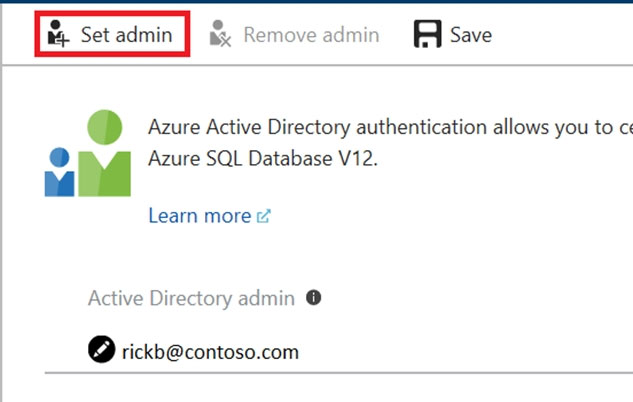Open the Learn more link
The width and height of the screenshot is (633, 402).
tap(200, 216)
